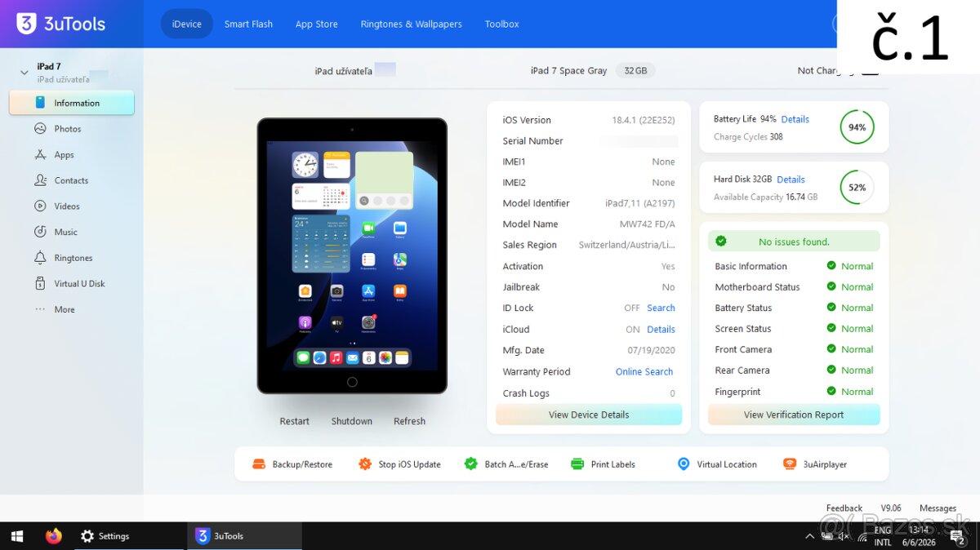
Task: Click the 3uTools logo icon
Action: tap(27, 24)
